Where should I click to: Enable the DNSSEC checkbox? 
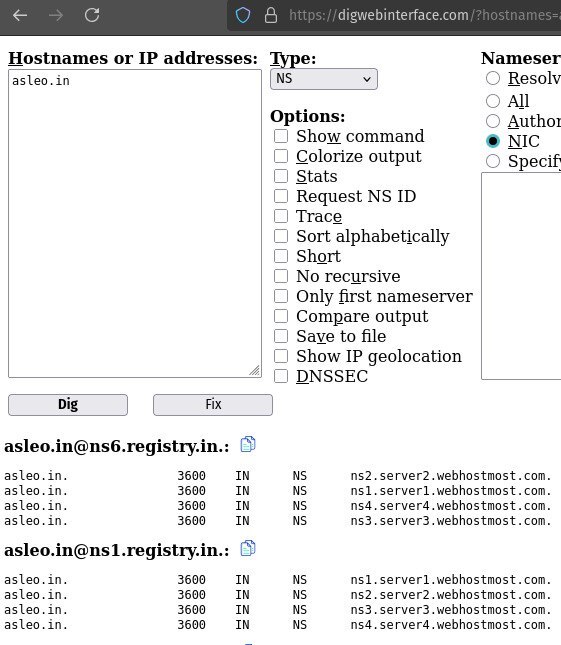point(281,376)
